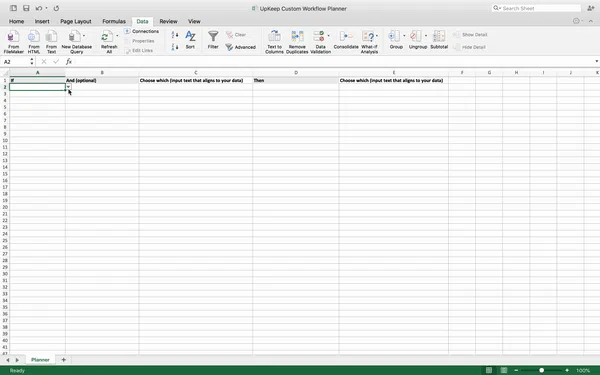The width and height of the screenshot is (600, 375).
Task: Insert a Subtotal
Action: (x=439, y=40)
